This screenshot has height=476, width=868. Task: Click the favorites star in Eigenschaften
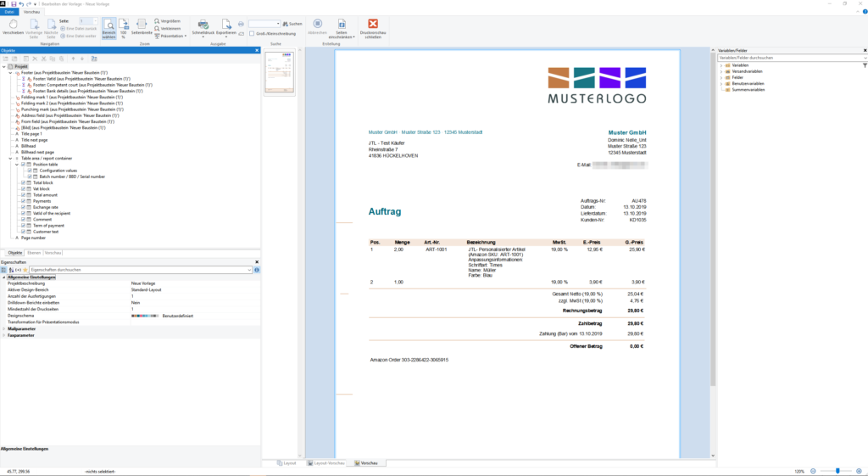pyautogui.click(x=25, y=269)
